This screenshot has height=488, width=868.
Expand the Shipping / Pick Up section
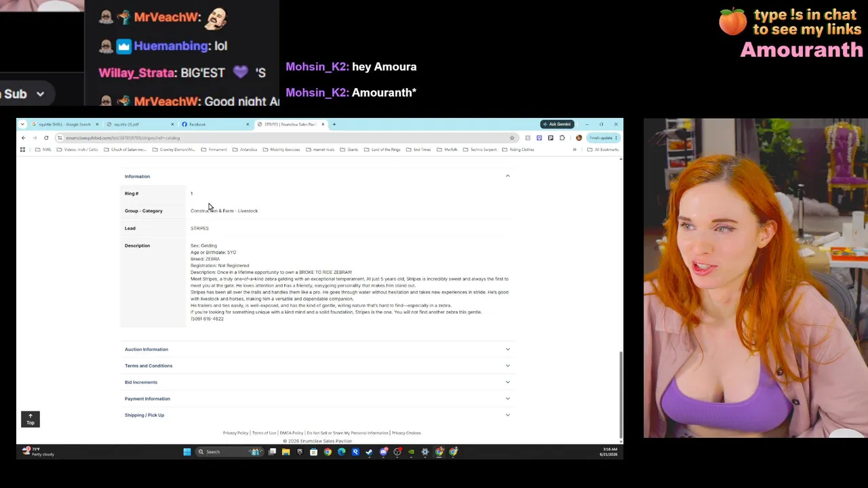pos(317,415)
